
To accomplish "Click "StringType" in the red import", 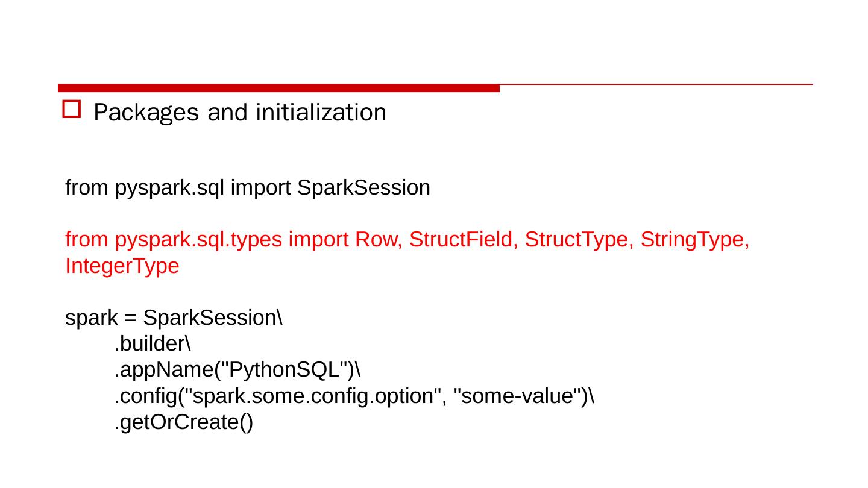I will 694,240.
